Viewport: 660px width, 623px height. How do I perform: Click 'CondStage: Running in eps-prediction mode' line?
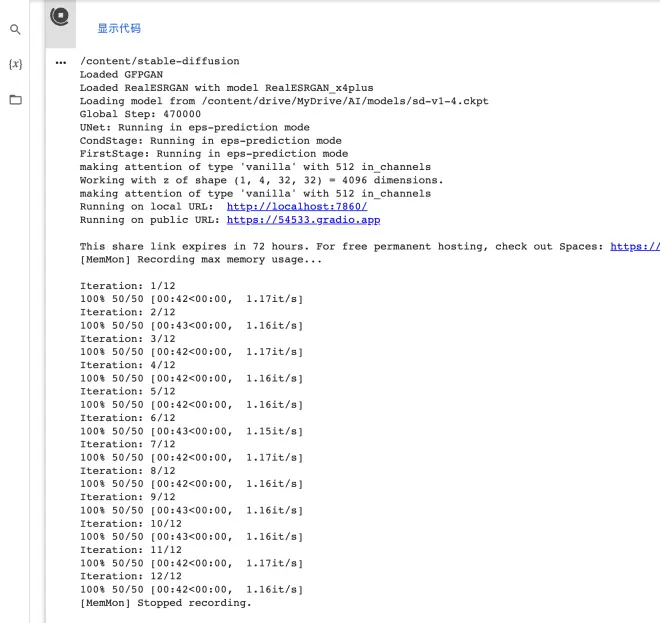pyautogui.click(x=210, y=141)
